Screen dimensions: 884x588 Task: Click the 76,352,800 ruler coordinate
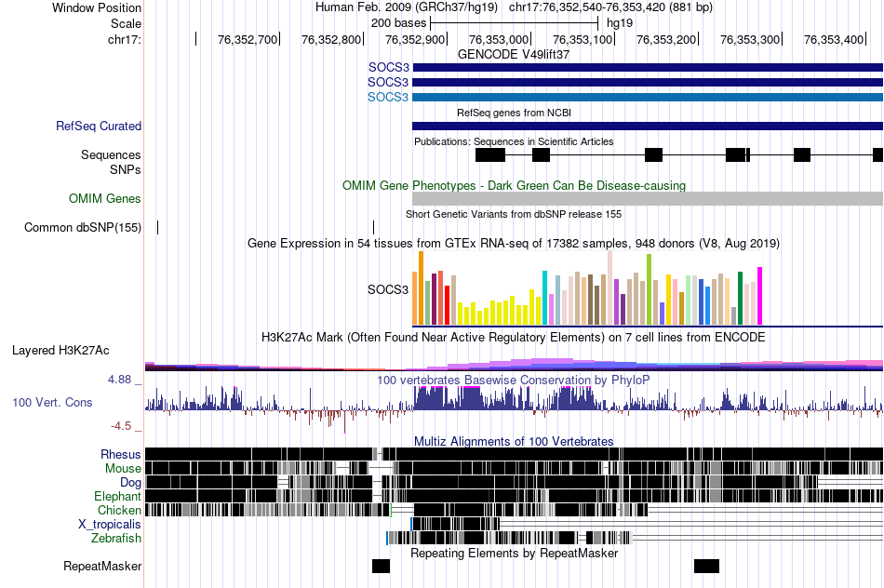coord(331,39)
